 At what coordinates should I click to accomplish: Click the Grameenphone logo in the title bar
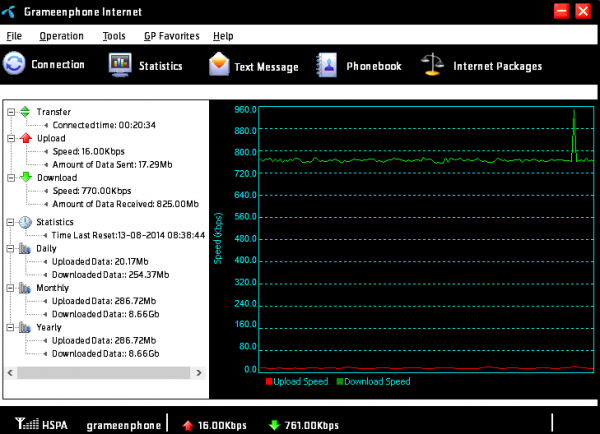click(8, 12)
